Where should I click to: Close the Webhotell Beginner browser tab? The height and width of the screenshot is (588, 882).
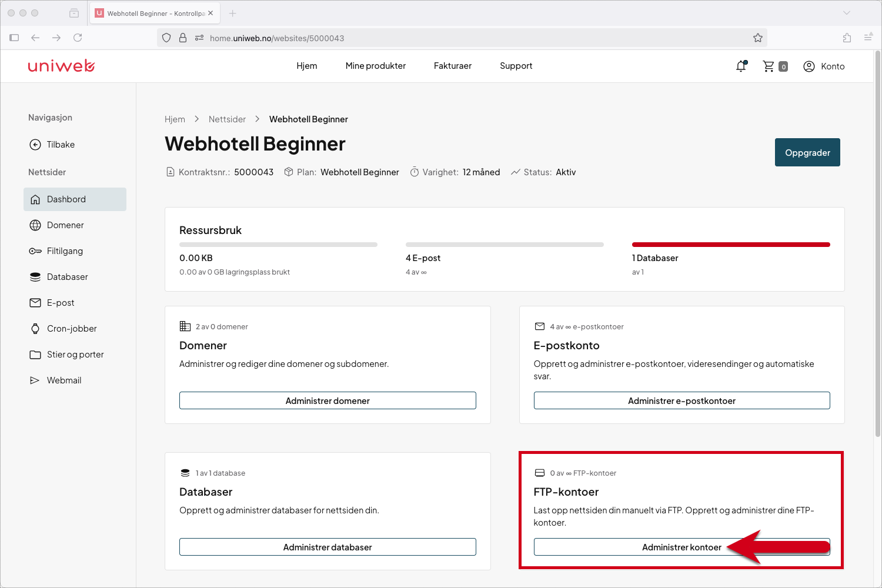coord(211,13)
